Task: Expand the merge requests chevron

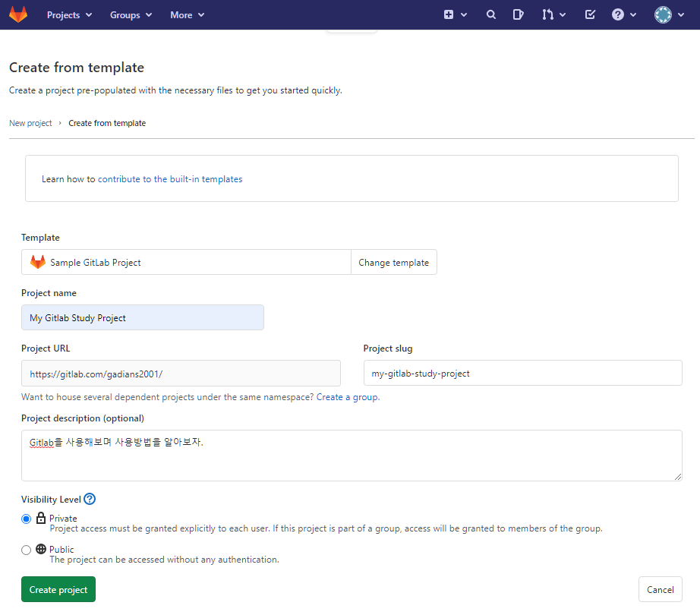Action: 563,14
